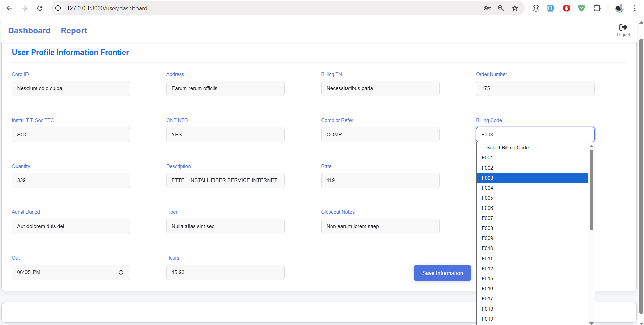The width and height of the screenshot is (644, 325).
Task: Click into the Corp ID field
Action: (x=71, y=88)
